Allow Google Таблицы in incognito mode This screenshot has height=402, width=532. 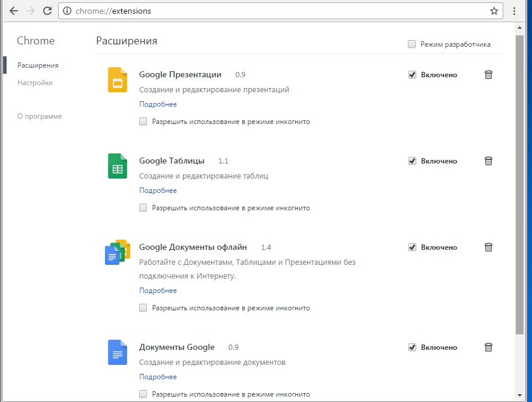[x=143, y=208]
